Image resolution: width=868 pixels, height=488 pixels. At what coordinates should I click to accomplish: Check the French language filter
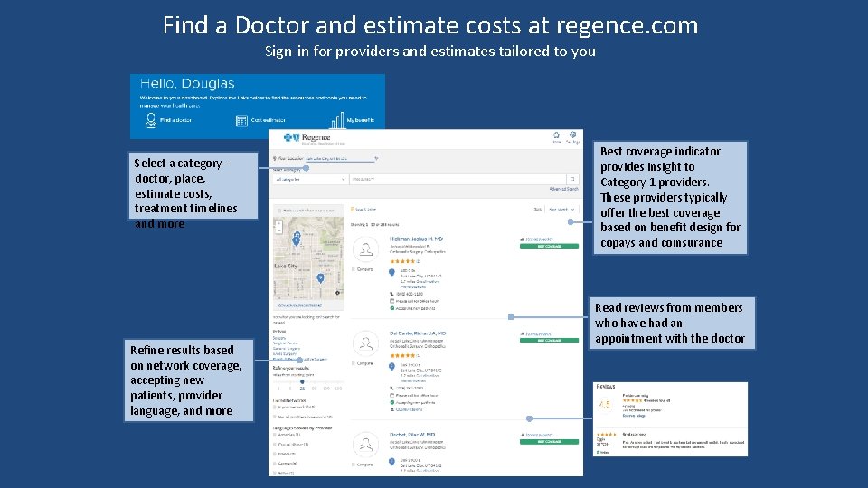[x=275, y=454]
